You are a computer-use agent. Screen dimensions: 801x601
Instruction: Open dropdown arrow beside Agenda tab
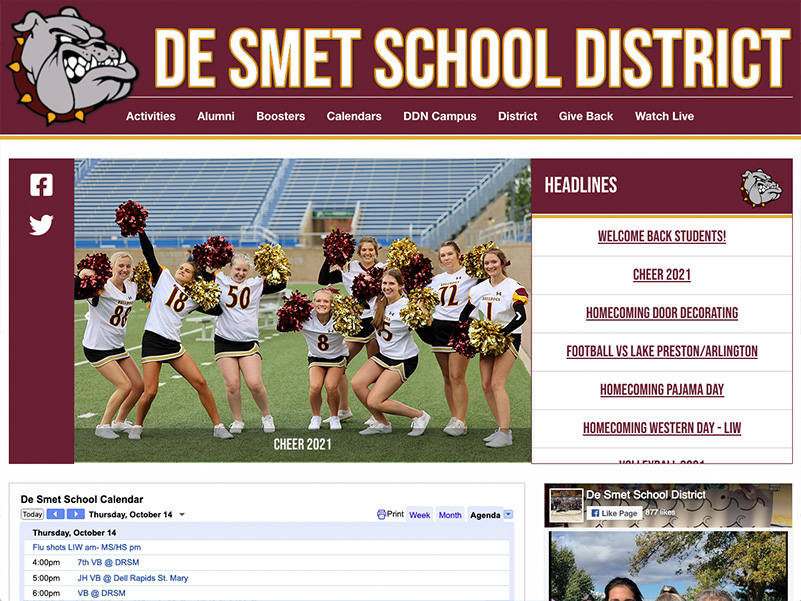click(x=508, y=514)
